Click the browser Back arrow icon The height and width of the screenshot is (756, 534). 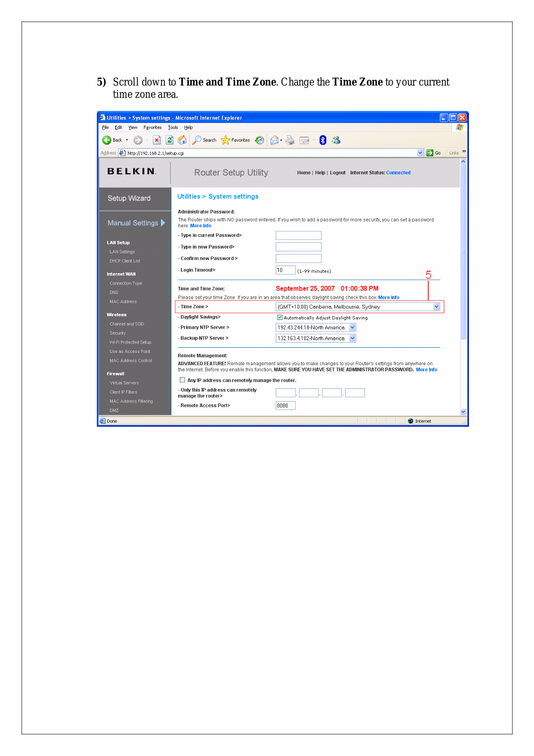(107, 140)
